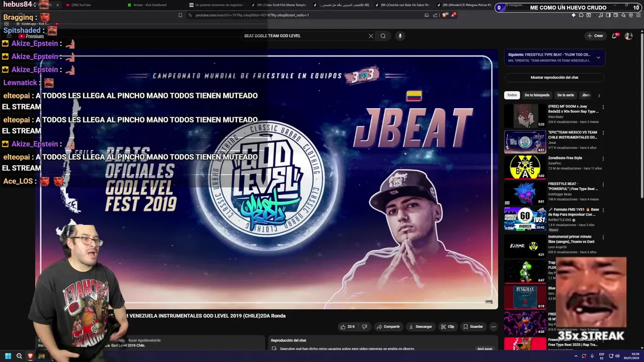Open Leo AI sparkle icon
644x362 pixels.
pyautogui.click(x=623, y=15)
